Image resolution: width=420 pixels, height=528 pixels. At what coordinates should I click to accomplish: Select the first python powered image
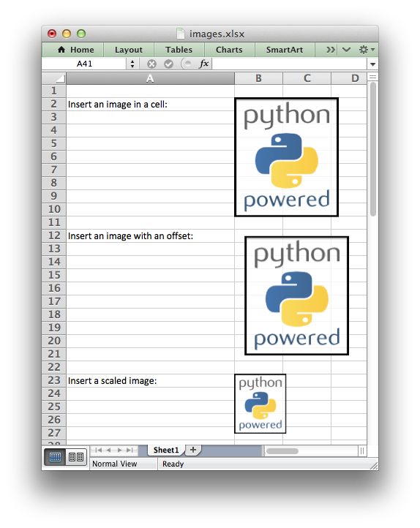point(286,157)
